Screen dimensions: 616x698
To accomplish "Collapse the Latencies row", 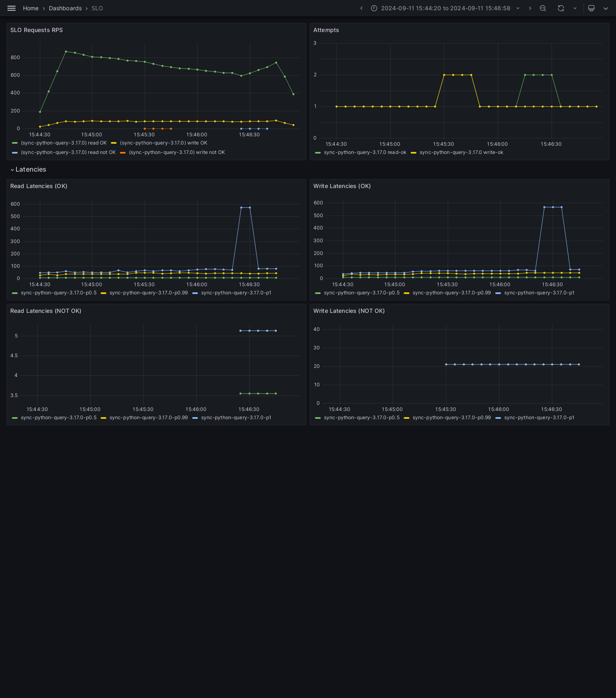I will (x=28, y=170).
